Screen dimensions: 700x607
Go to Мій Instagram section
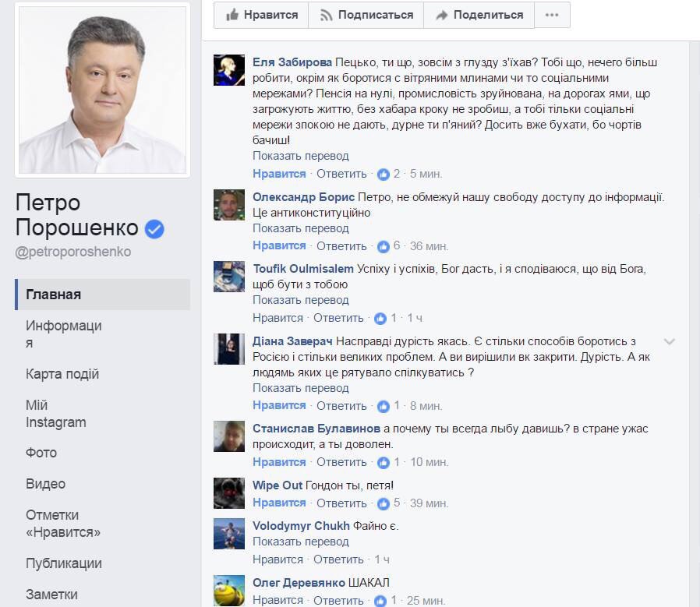[x=56, y=414]
